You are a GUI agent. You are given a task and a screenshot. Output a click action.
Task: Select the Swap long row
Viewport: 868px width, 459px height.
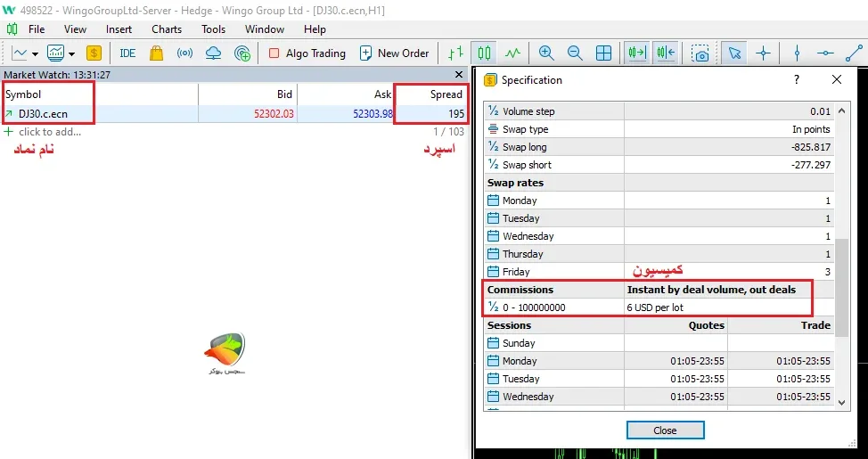point(659,147)
